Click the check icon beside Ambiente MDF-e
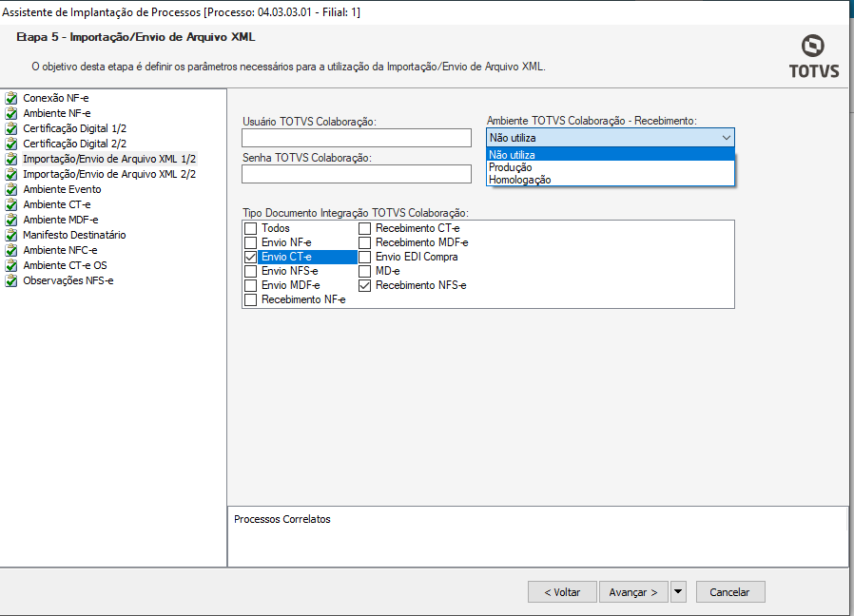854x616 pixels. (x=10, y=220)
